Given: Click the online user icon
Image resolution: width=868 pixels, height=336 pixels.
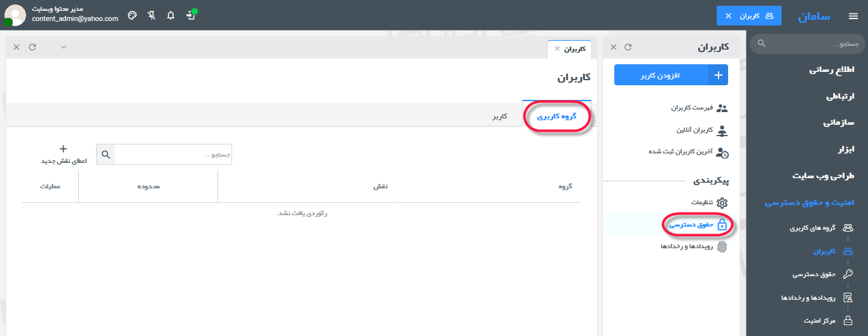Looking at the screenshot, I should 722,130.
